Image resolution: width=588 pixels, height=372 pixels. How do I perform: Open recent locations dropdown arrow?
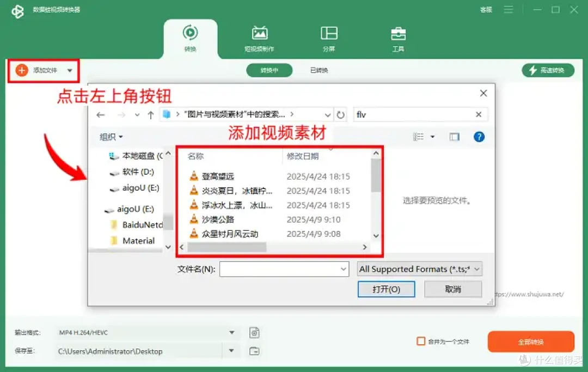[x=137, y=115]
